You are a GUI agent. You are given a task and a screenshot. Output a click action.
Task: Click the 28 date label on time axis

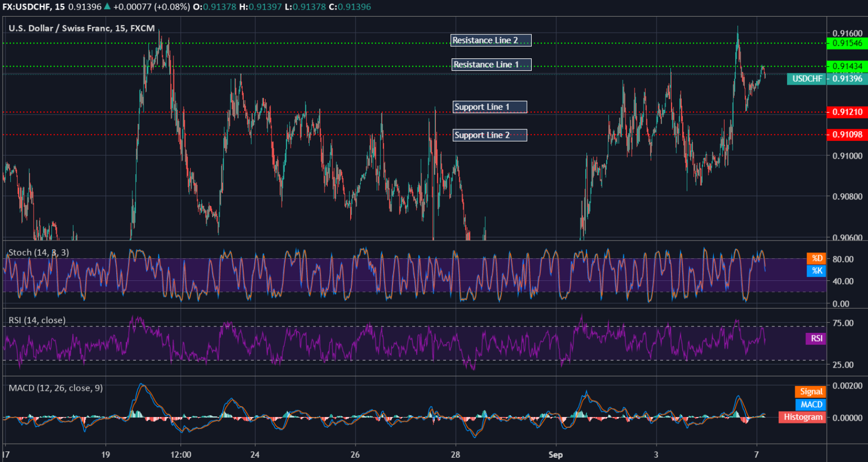click(455, 454)
